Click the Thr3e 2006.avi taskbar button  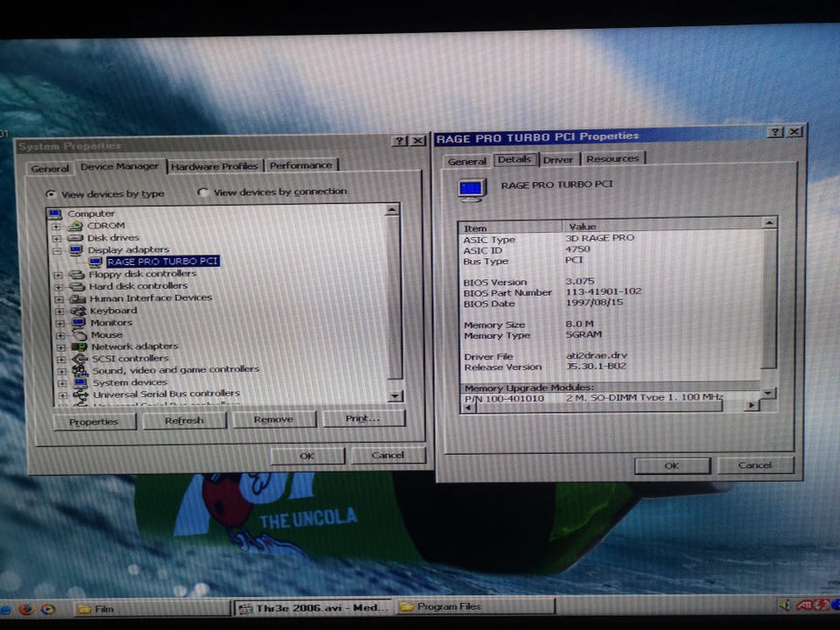pos(314,608)
